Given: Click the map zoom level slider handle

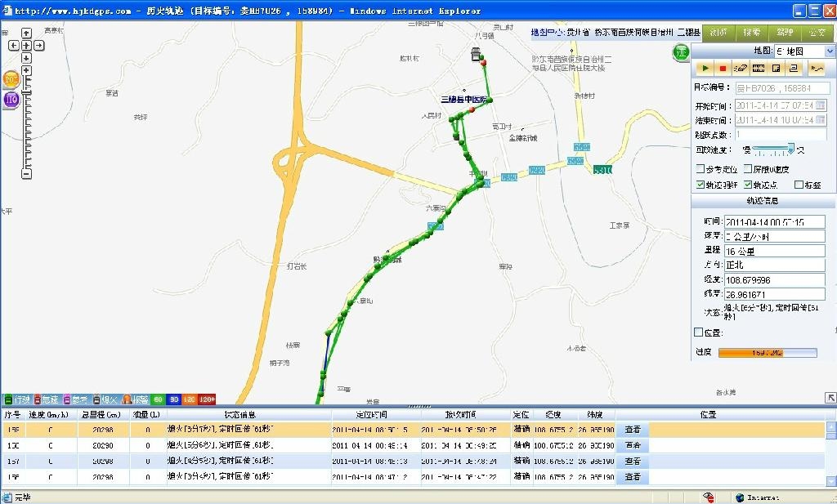Looking at the screenshot, I should (26, 91).
